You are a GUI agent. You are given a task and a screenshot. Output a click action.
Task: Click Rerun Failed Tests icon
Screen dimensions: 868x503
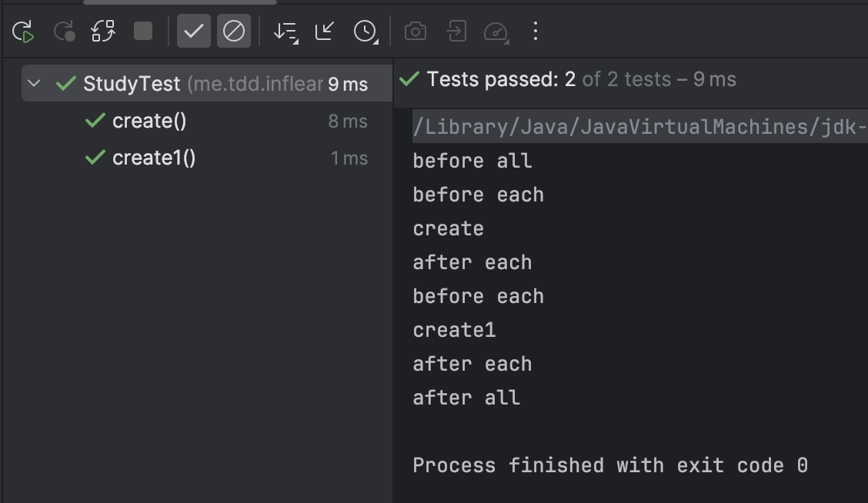(64, 32)
